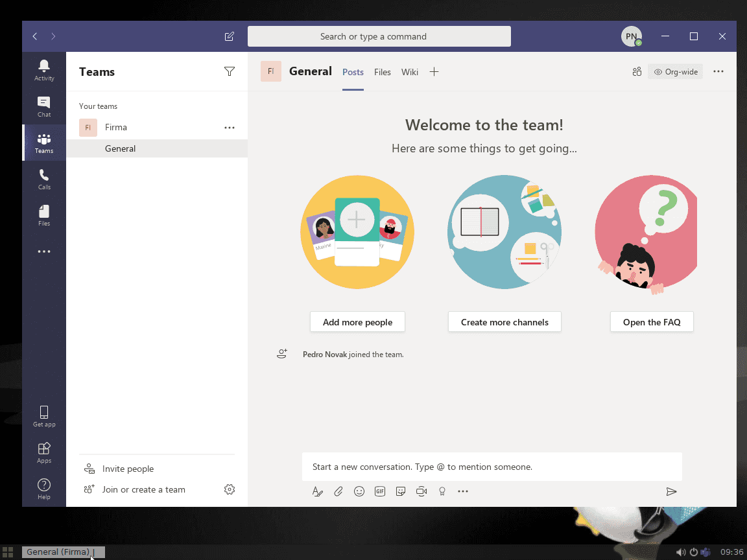The height and width of the screenshot is (560, 747).
Task: Open the Firma team options menu
Action: tap(229, 128)
